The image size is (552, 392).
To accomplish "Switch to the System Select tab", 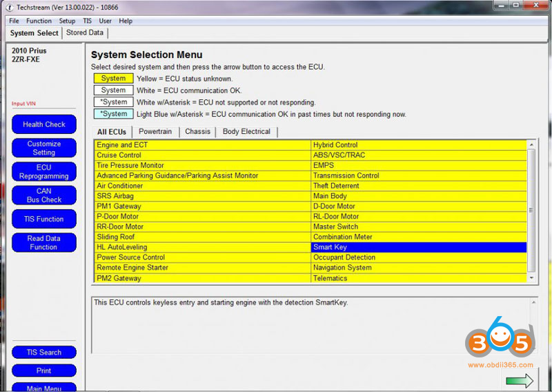I will click(34, 32).
